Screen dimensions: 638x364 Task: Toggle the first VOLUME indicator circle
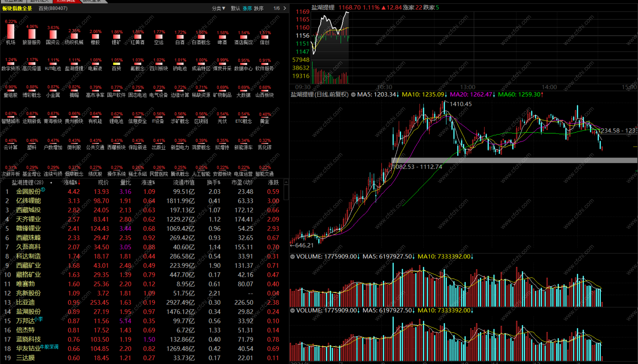pyautogui.click(x=292, y=257)
